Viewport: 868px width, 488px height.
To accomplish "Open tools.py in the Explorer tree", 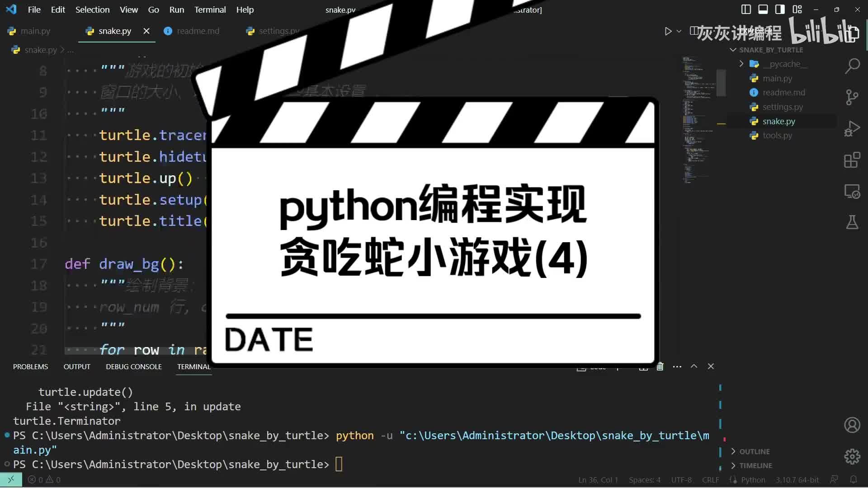I will pyautogui.click(x=777, y=136).
